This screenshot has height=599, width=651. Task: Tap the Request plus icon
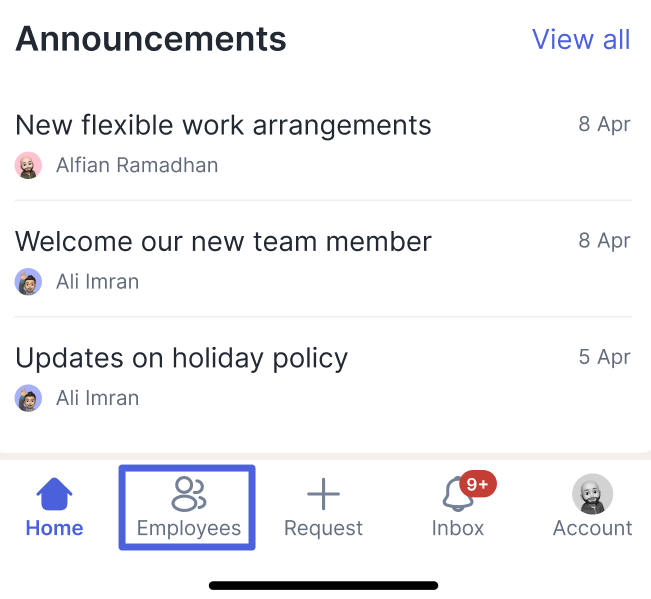point(323,493)
